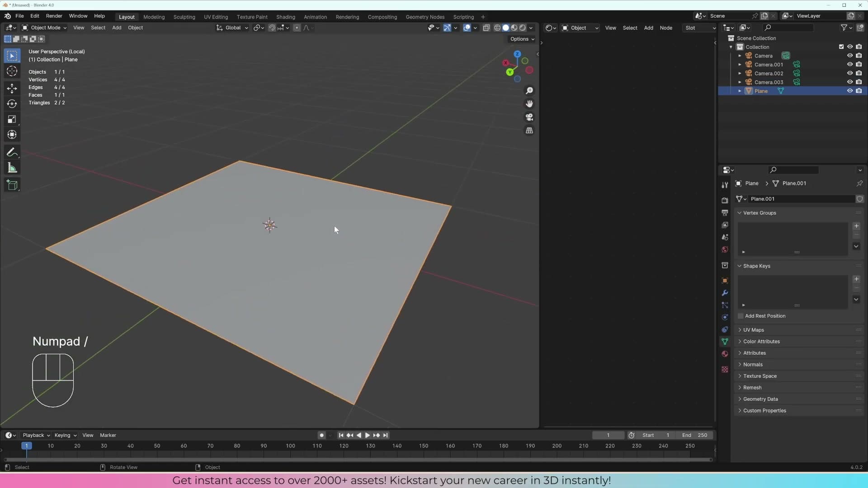Add a new vertex group
The image size is (868, 488).
pyautogui.click(x=856, y=226)
